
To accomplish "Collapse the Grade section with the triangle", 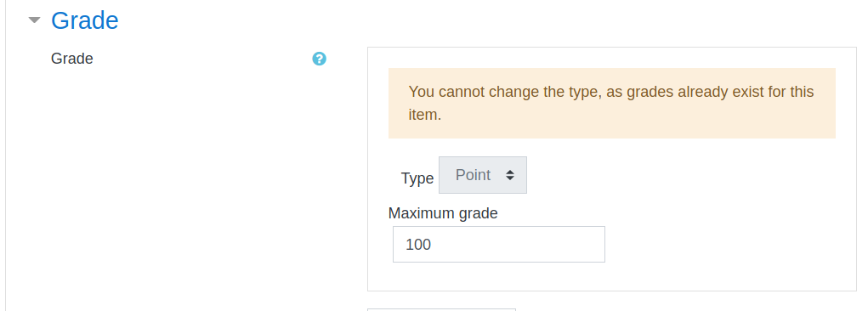I will tap(34, 20).
